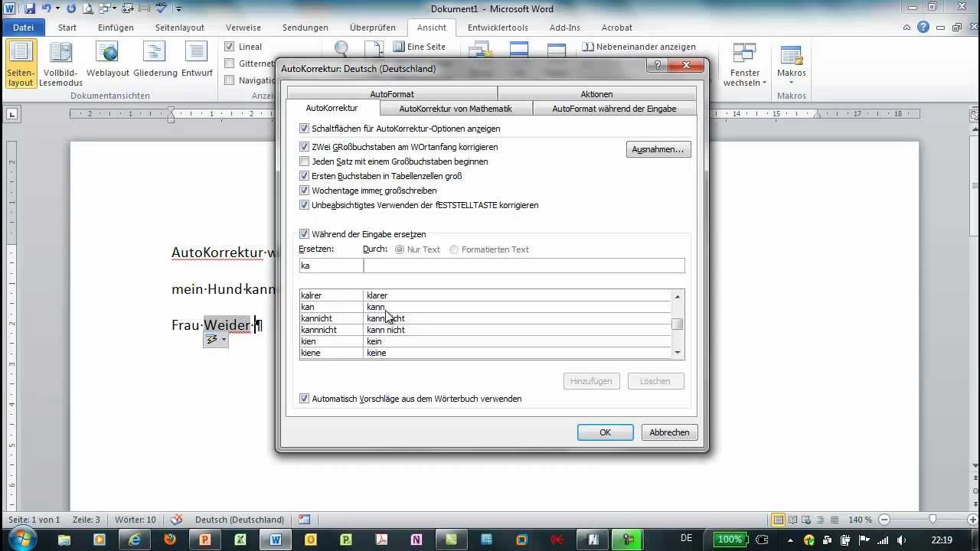Click the proofing status icon in status bar

(x=176, y=520)
